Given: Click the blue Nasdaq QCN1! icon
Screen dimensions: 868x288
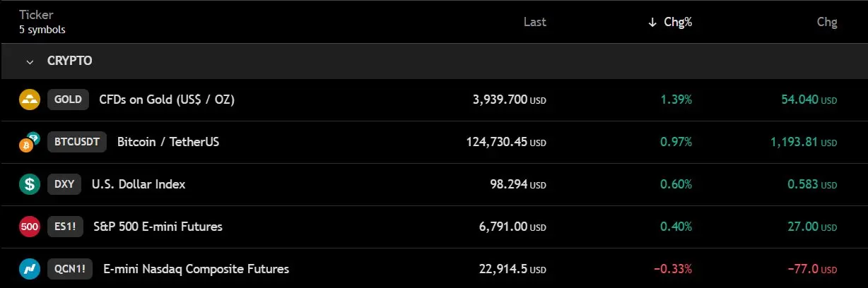Looking at the screenshot, I should (x=30, y=269).
